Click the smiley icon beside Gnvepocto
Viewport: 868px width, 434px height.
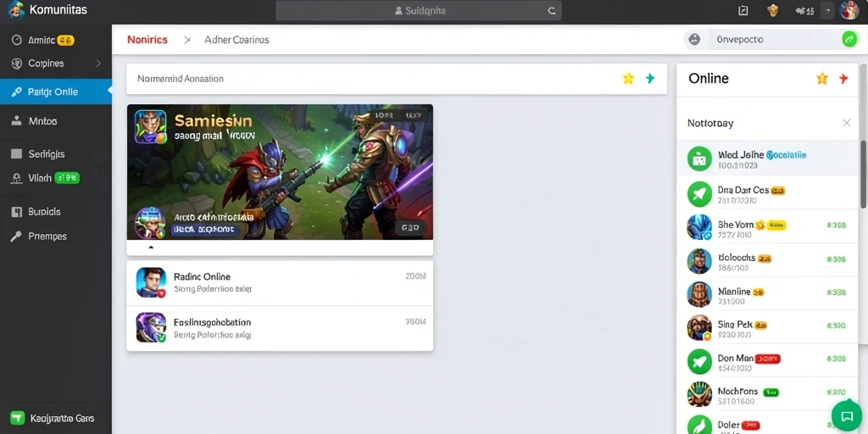pyautogui.click(x=694, y=39)
